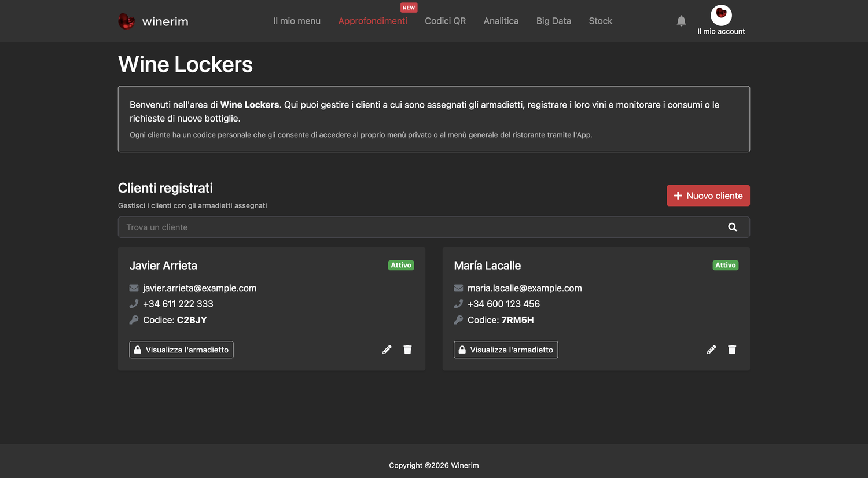Delete Javier Arrieta with trash icon

pyautogui.click(x=407, y=350)
